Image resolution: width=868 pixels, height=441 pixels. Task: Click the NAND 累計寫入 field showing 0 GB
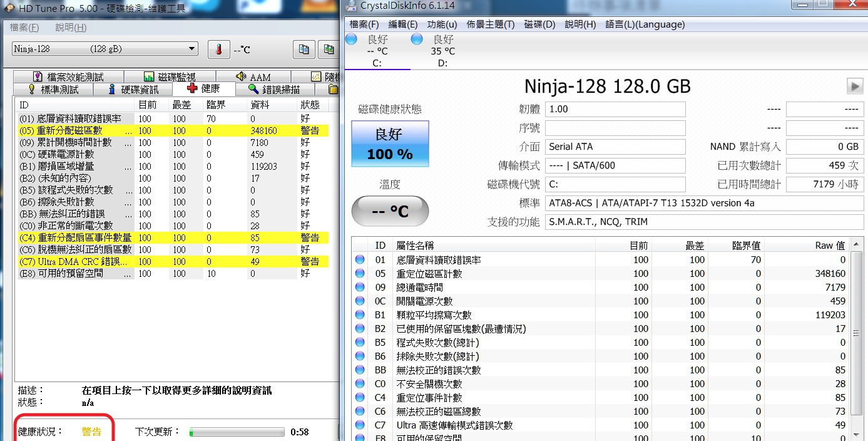pyautogui.click(x=825, y=147)
